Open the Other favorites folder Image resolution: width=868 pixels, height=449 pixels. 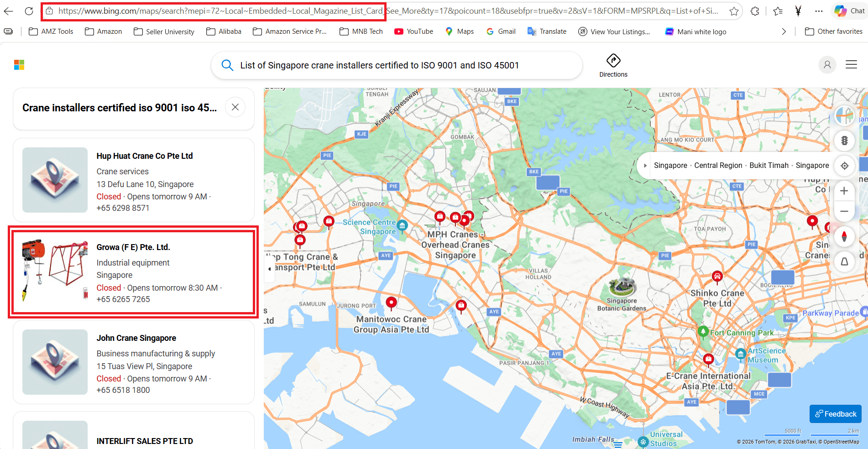point(833,31)
